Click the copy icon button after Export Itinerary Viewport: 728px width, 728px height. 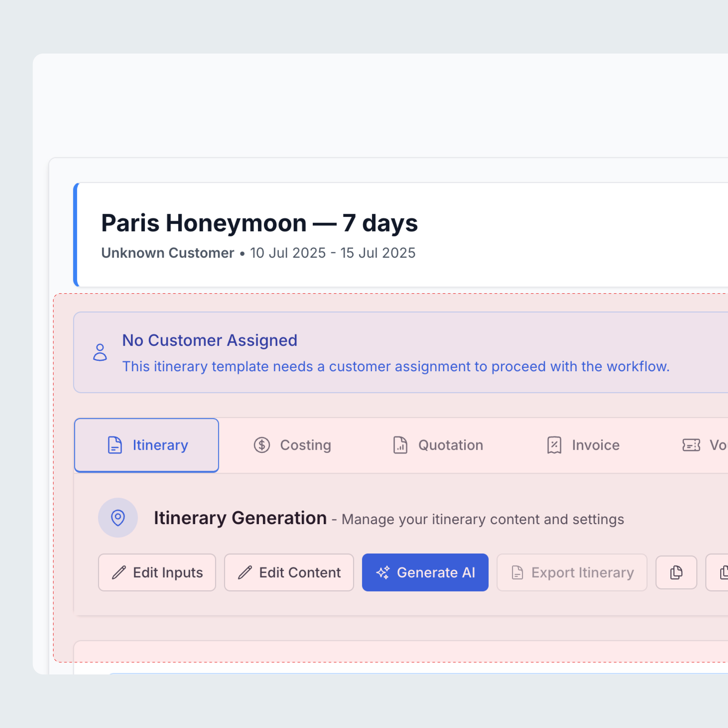point(676,572)
